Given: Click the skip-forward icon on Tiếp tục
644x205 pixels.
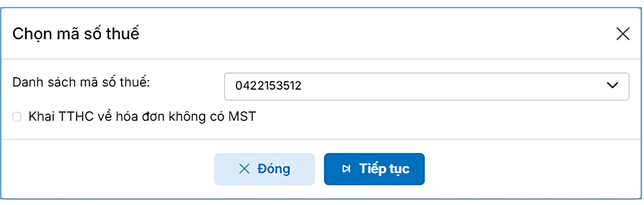Looking at the screenshot, I should 346,169.
